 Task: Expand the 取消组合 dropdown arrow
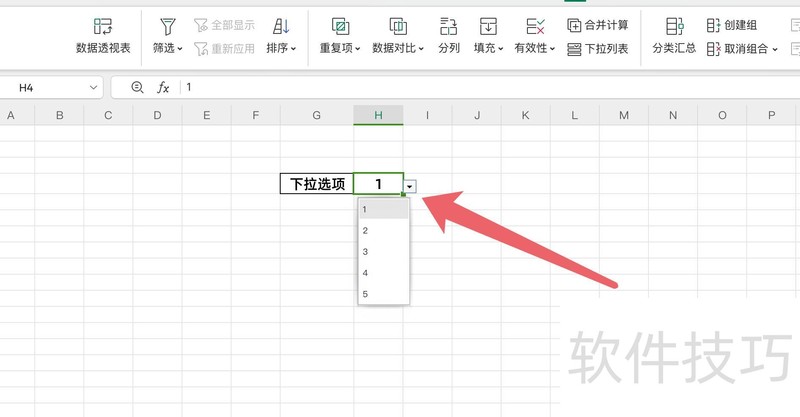[774, 50]
